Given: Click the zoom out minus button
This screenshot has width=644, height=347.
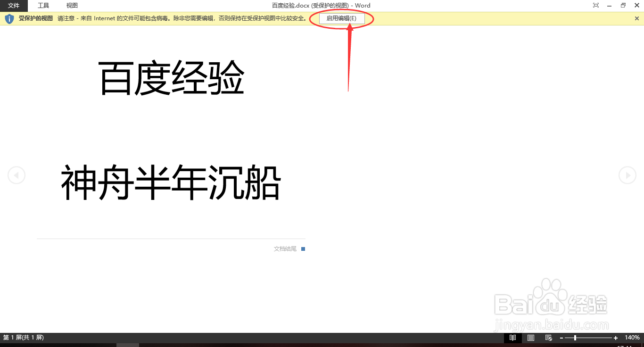Looking at the screenshot, I should (561, 338).
